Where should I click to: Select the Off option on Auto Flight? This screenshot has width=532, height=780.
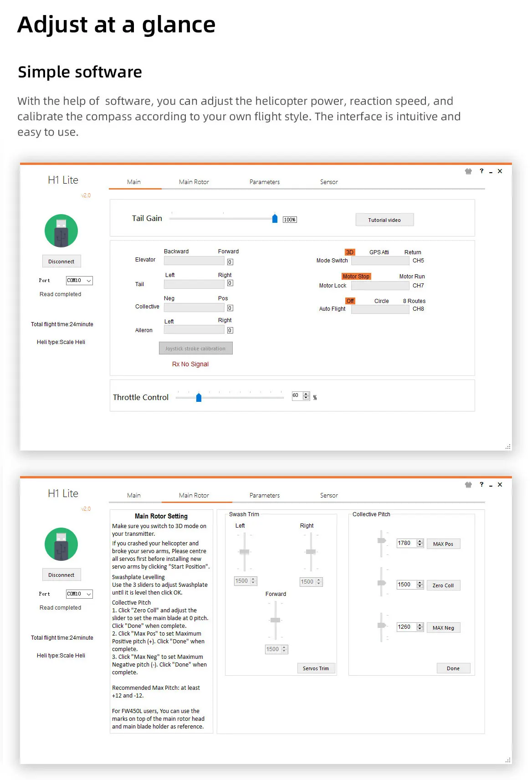(x=350, y=301)
